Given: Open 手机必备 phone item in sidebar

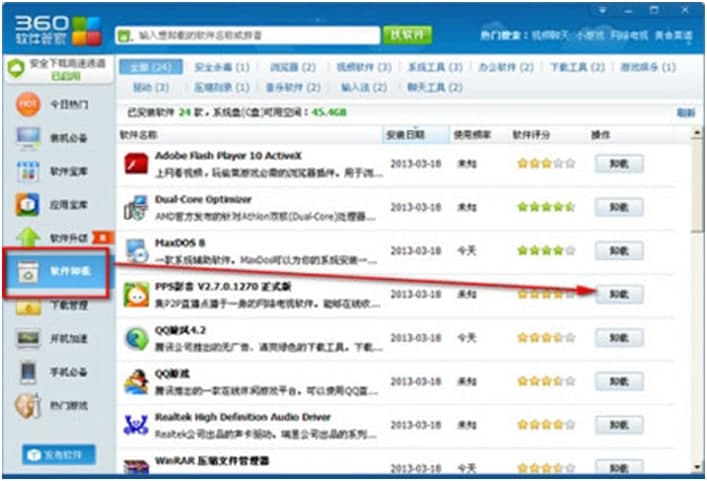Looking at the screenshot, I should click(x=52, y=372).
